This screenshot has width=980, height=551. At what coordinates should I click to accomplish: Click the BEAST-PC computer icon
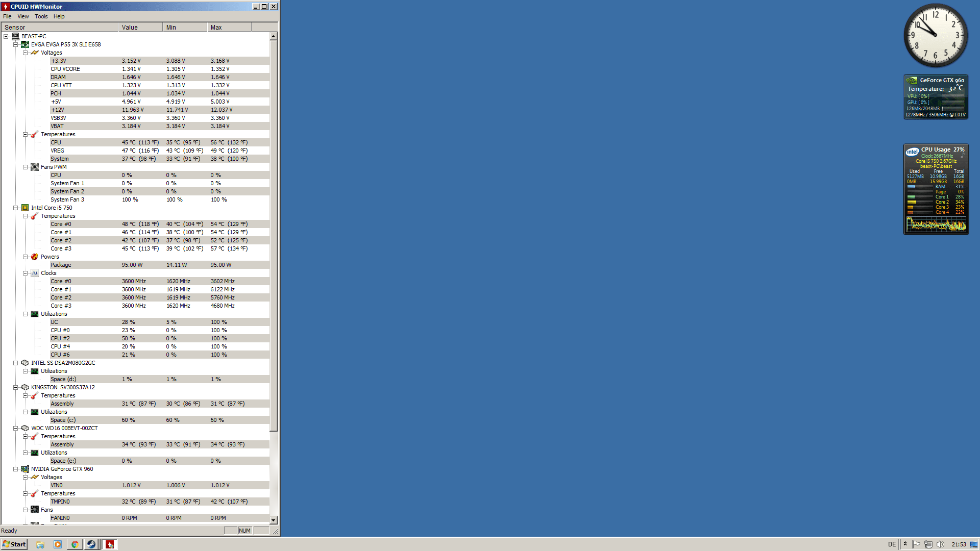(15, 36)
